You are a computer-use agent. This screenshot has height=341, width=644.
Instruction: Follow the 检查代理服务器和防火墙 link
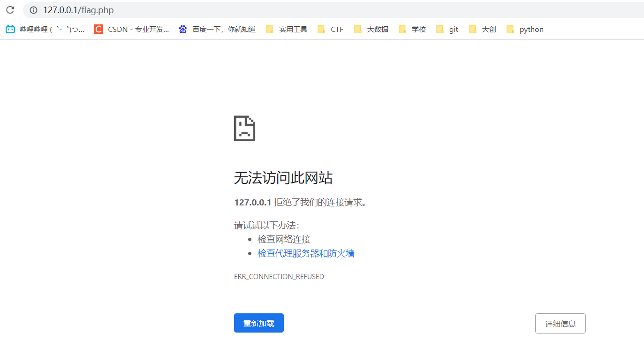point(305,253)
